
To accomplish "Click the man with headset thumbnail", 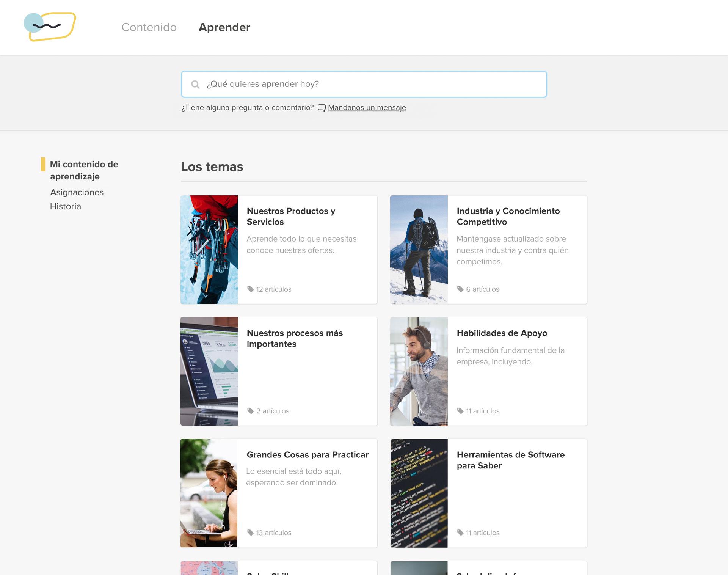I will [419, 371].
